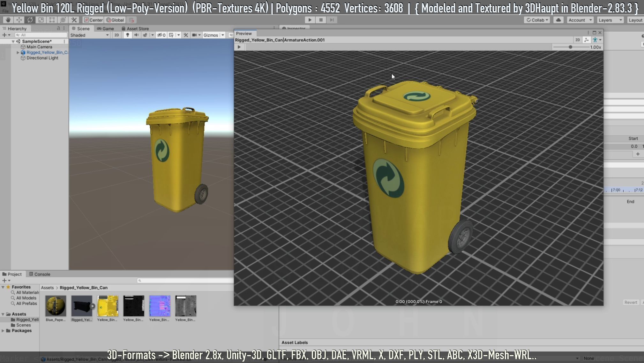
Task: Switch to the Console tab
Action: click(x=40, y=274)
